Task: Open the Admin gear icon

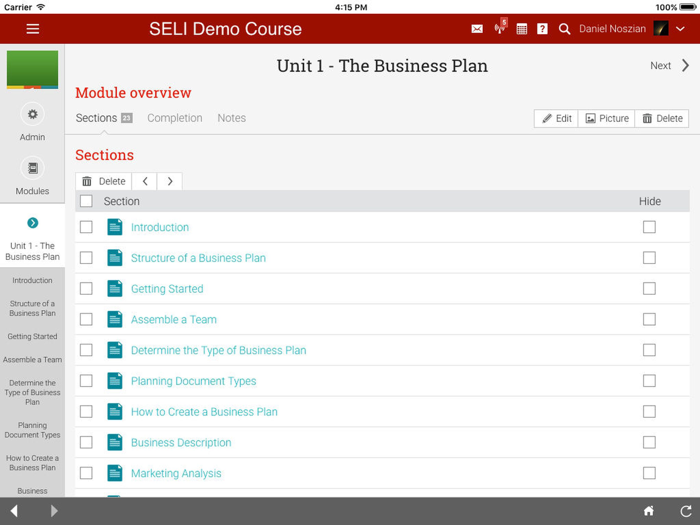Action: click(x=32, y=114)
